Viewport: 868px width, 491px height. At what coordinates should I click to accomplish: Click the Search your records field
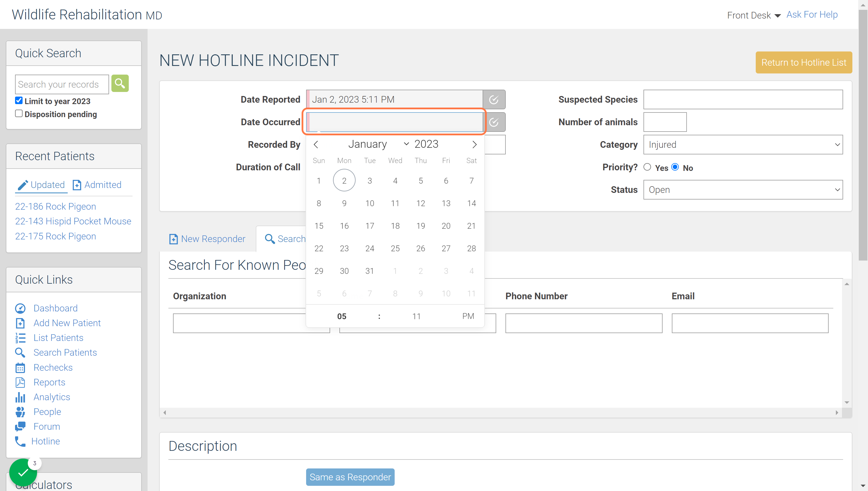[x=62, y=84]
